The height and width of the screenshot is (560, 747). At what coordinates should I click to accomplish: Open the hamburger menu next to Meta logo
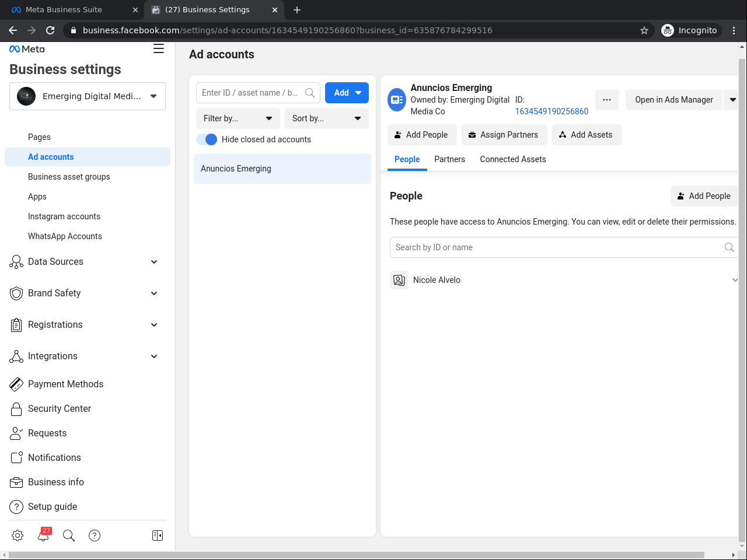(159, 49)
